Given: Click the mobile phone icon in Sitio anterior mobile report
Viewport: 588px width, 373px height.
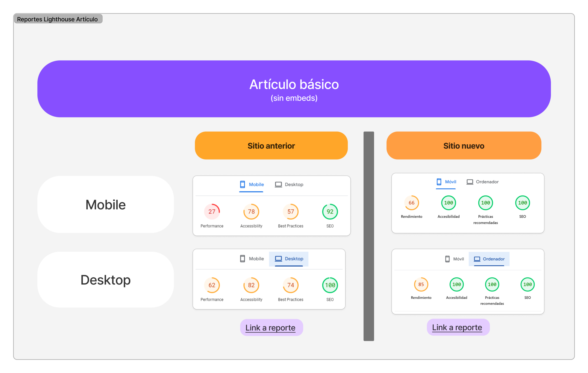Looking at the screenshot, I should pos(242,184).
